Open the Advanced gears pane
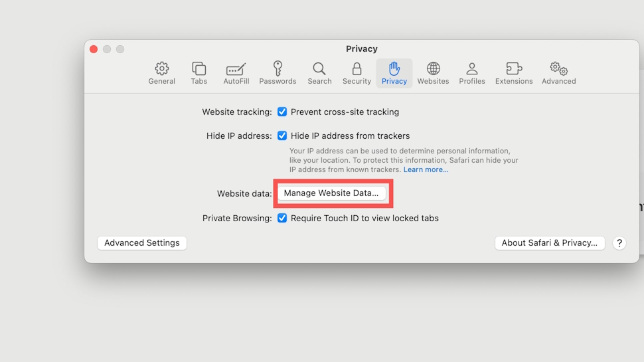Image resolution: width=644 pixels, height=362 pixels. pos(558,73)
